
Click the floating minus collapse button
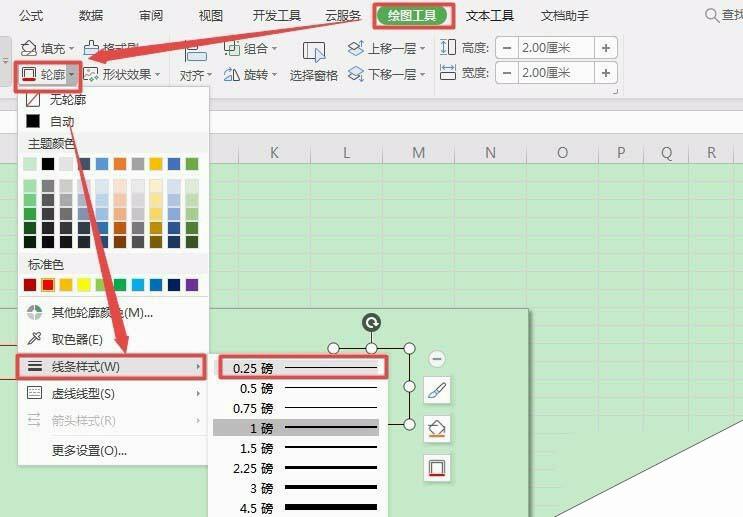pyautogui.click(x=437, y=359)
